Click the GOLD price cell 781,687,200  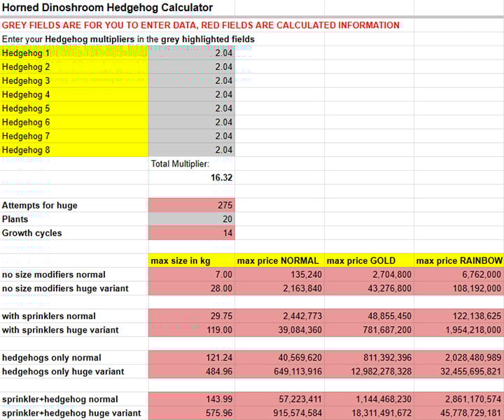(370, 330)
